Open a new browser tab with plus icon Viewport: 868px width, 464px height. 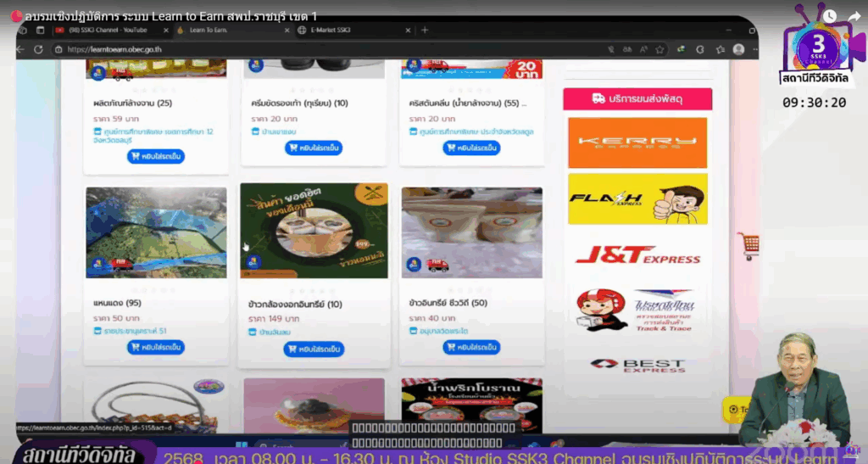(x=425, y=30)
